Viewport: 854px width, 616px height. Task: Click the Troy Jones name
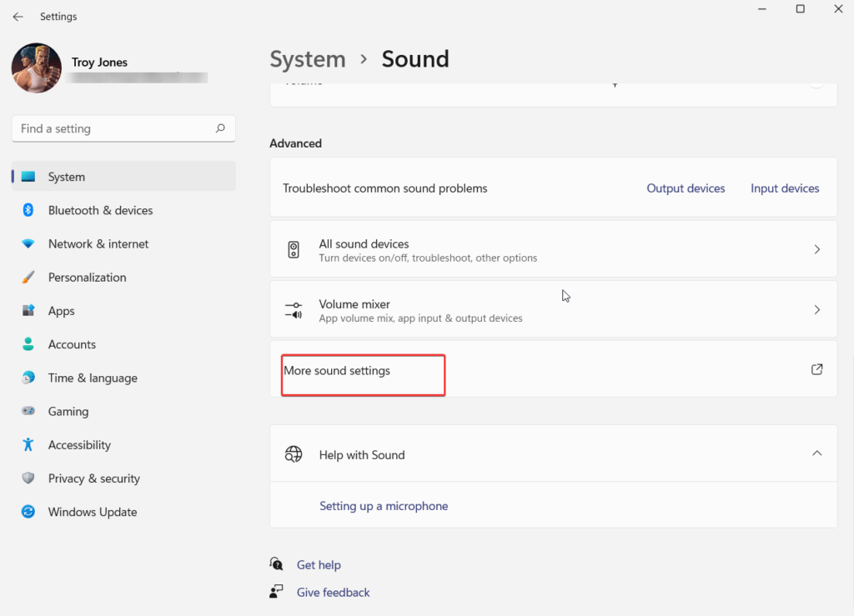coord(100,63)
